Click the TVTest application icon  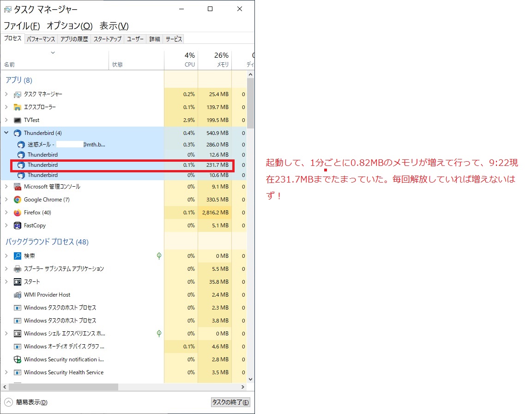point(18,120)
